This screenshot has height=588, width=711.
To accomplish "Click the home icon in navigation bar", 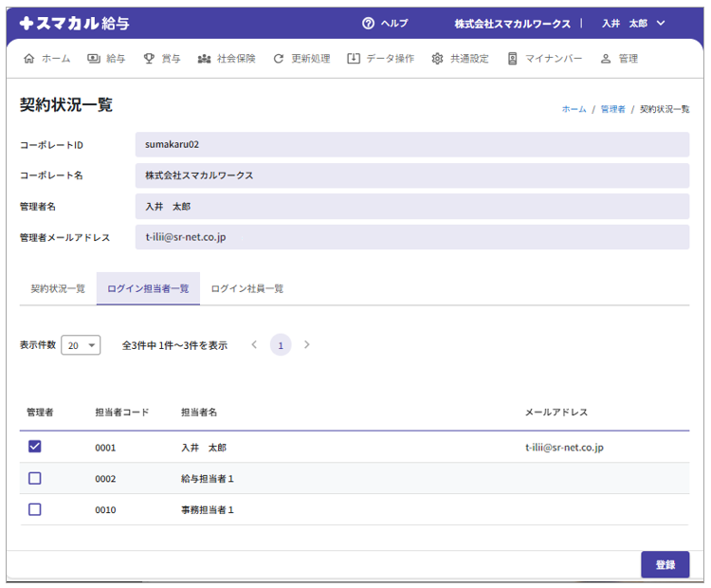I will (28, 59).
